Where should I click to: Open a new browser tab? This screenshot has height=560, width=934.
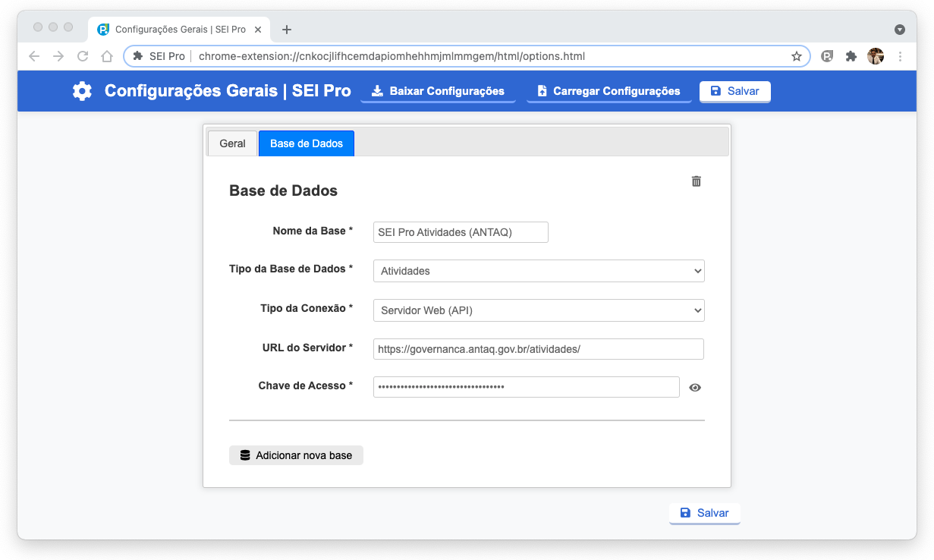tap(286, 30)
